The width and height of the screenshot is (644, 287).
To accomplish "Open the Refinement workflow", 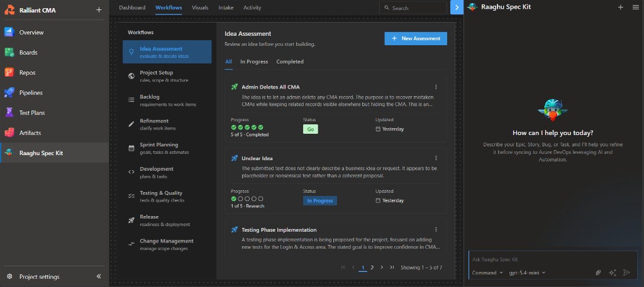I will click(167, 124).
